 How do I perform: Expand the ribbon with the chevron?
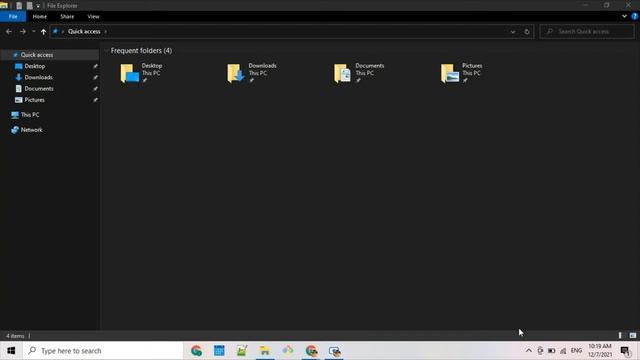click(x=624, y=16)
